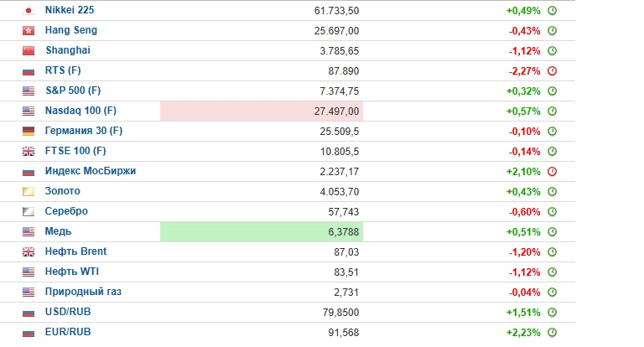Click the German flag icon beside Германия 30 (F)
The width and height of the screenshot is (644, 347).
coord(29,132)
